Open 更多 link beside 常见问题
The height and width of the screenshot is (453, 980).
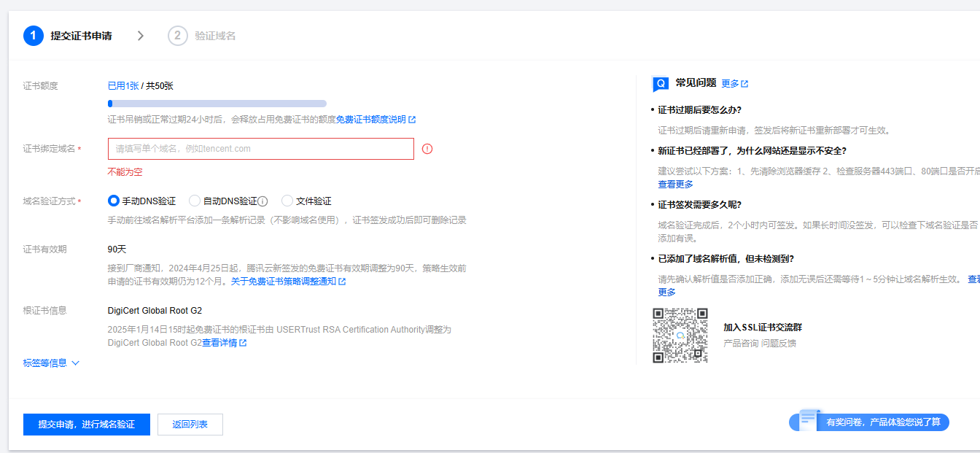coord(730,84)
